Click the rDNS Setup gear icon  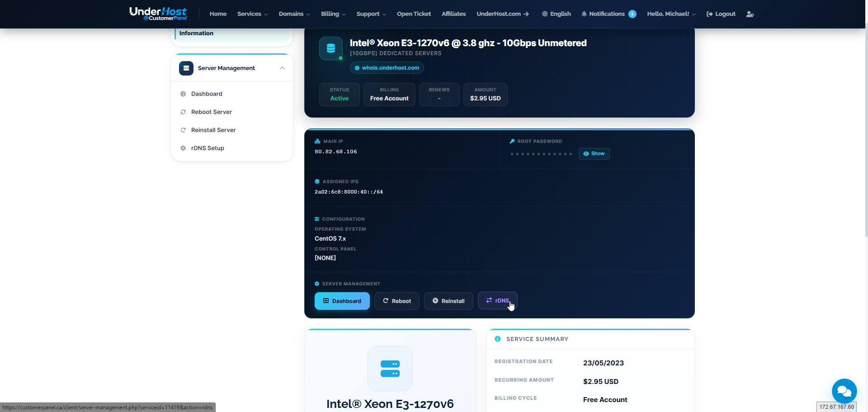point(183,148)
